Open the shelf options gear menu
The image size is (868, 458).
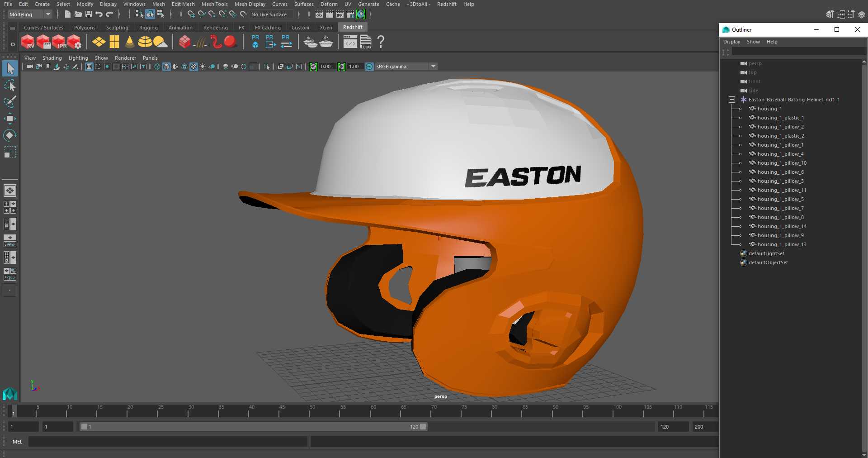coord(12,44)
